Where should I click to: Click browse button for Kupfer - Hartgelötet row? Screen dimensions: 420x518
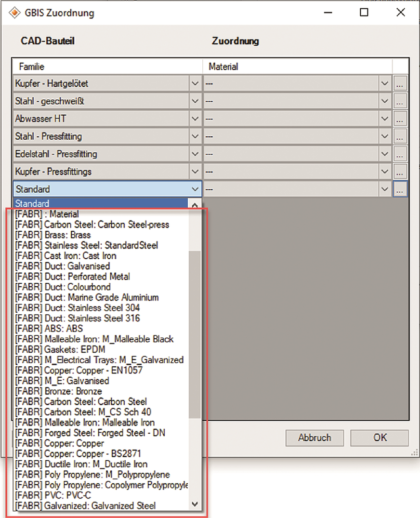coord(400,84)
